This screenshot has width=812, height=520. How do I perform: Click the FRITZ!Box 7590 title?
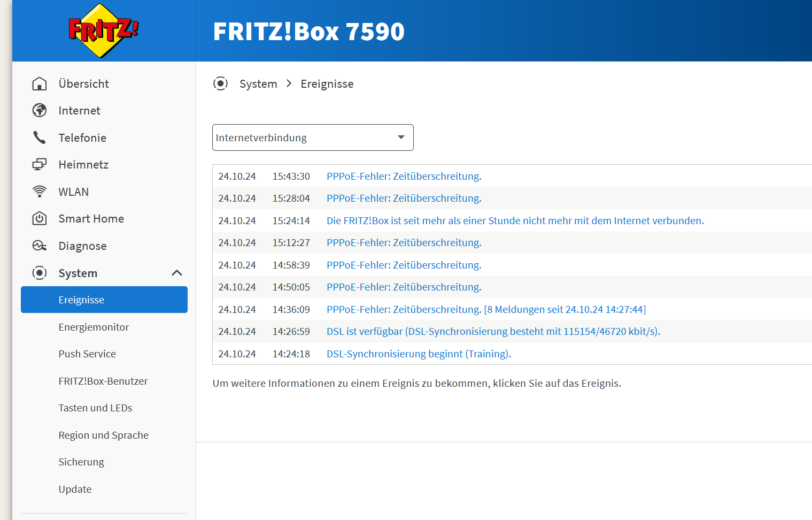pos(308,31)
